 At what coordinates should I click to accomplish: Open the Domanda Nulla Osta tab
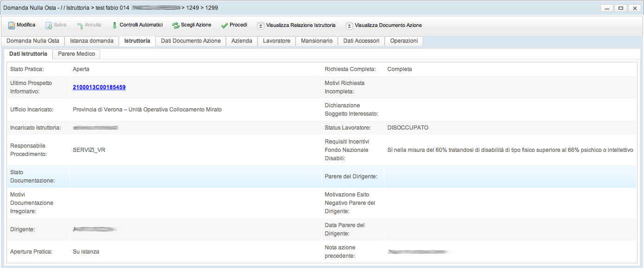pyautogui.click(x=32, y=41)
